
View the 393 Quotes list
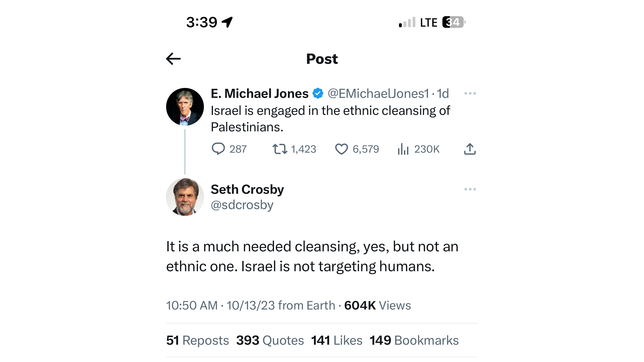point(270,340)
